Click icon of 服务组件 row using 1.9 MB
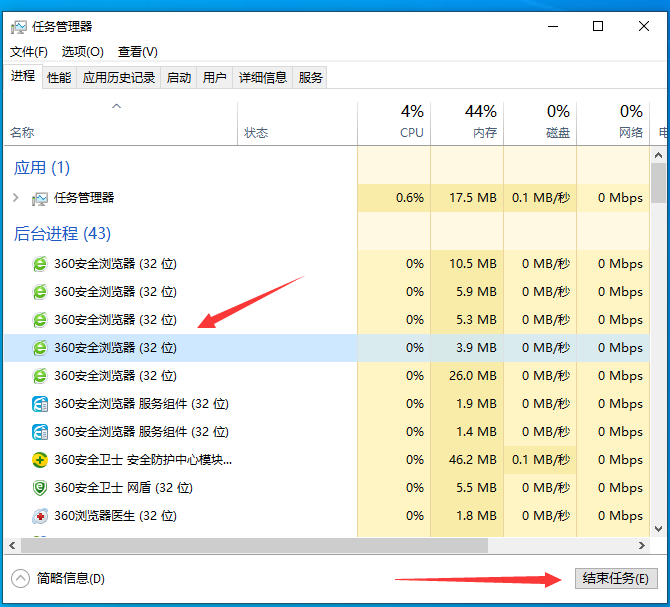The width and height of the screenshot is (670, 607). coord(40,404)
